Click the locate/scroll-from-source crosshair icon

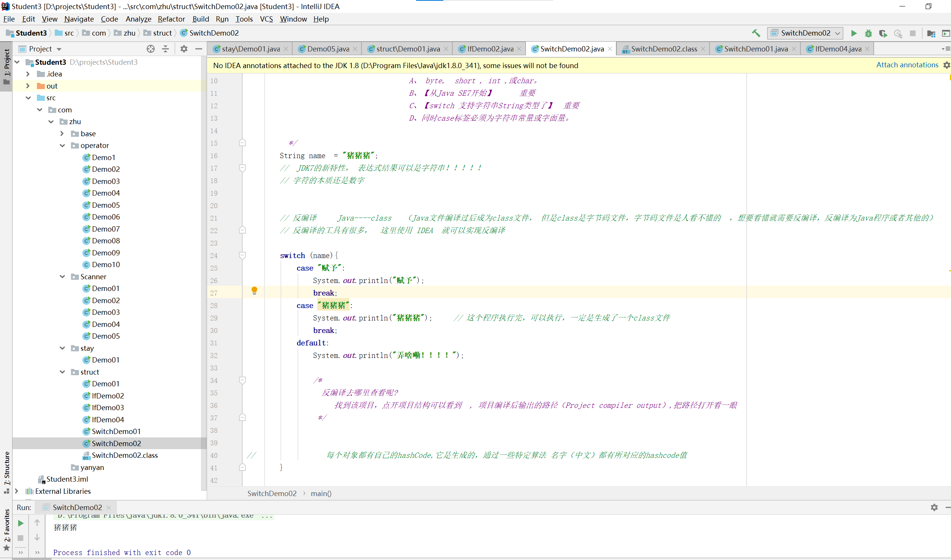pyautogui.click(x=150, y=49)
